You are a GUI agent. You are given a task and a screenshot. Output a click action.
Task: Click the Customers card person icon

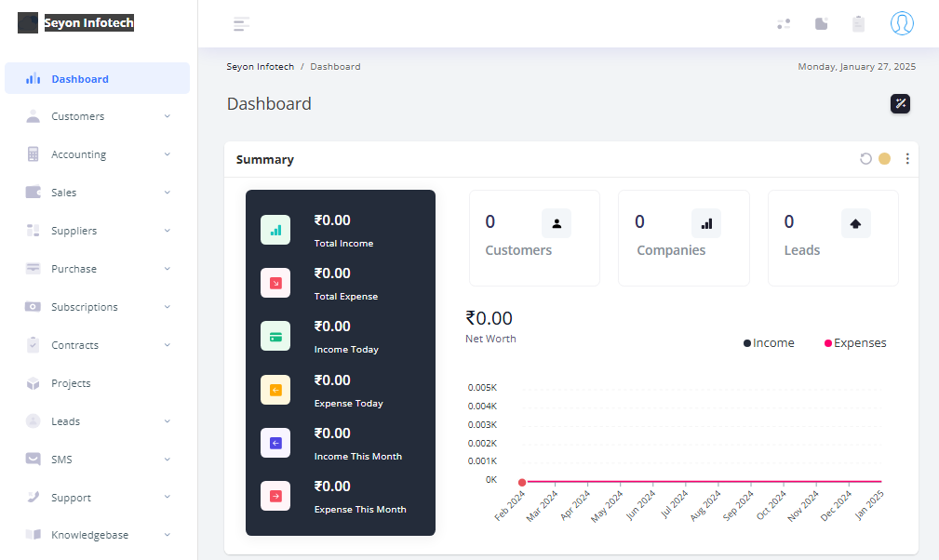557,223
